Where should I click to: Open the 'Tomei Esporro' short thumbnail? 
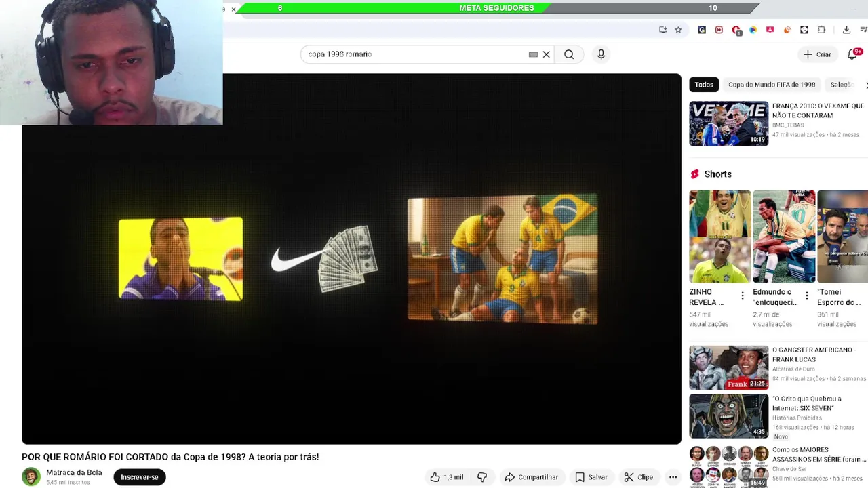point(843,237)
